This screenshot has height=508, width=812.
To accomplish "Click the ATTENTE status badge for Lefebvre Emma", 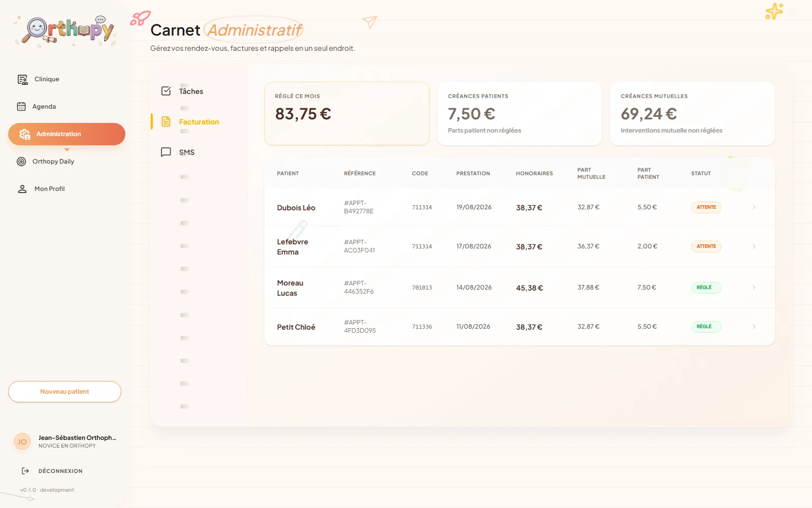I will (706, 246).
